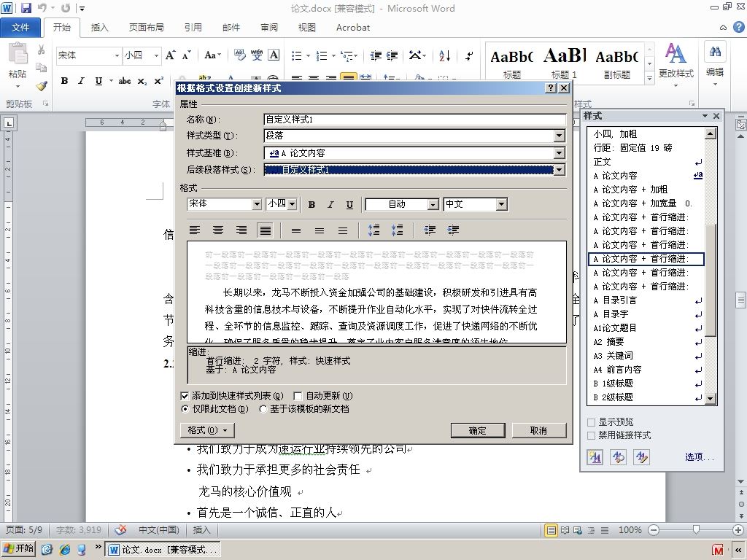Switch to Acrobat tab
747x560 pixels.
[x=353, y=28]
